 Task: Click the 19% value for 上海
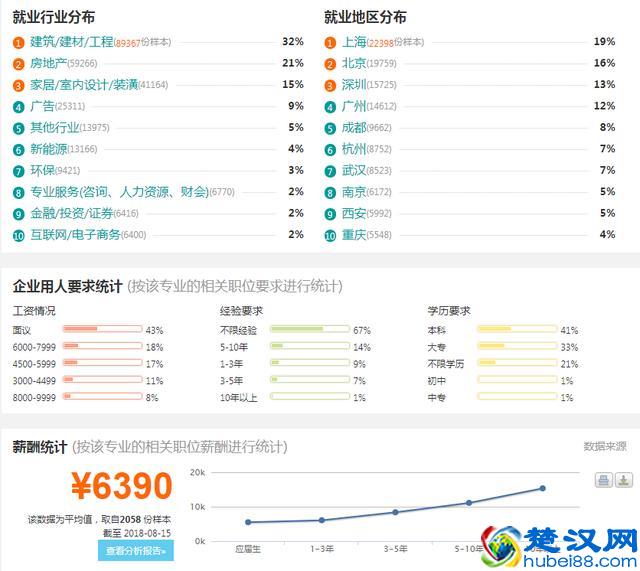pos(604,42)
